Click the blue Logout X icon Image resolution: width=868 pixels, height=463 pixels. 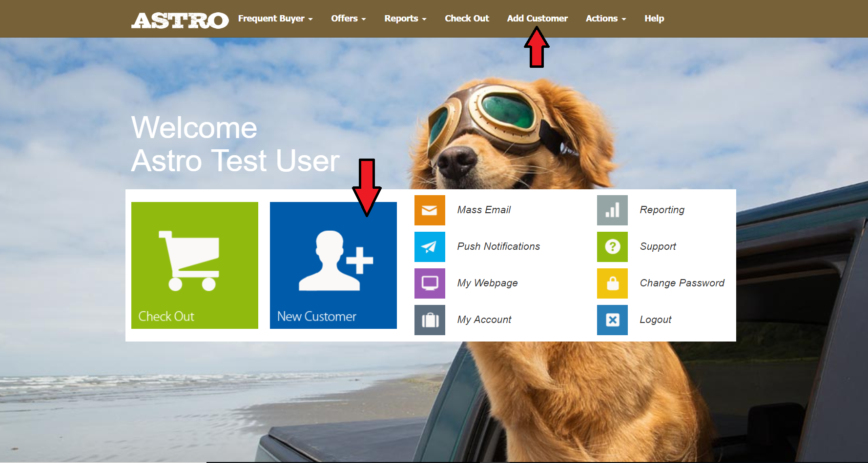click(x=612, y=320)
